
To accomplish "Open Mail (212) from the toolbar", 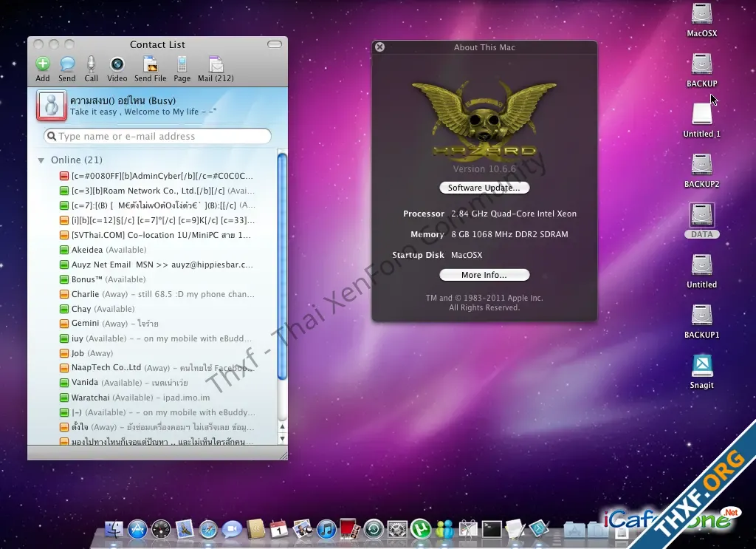I will point(216,64).
